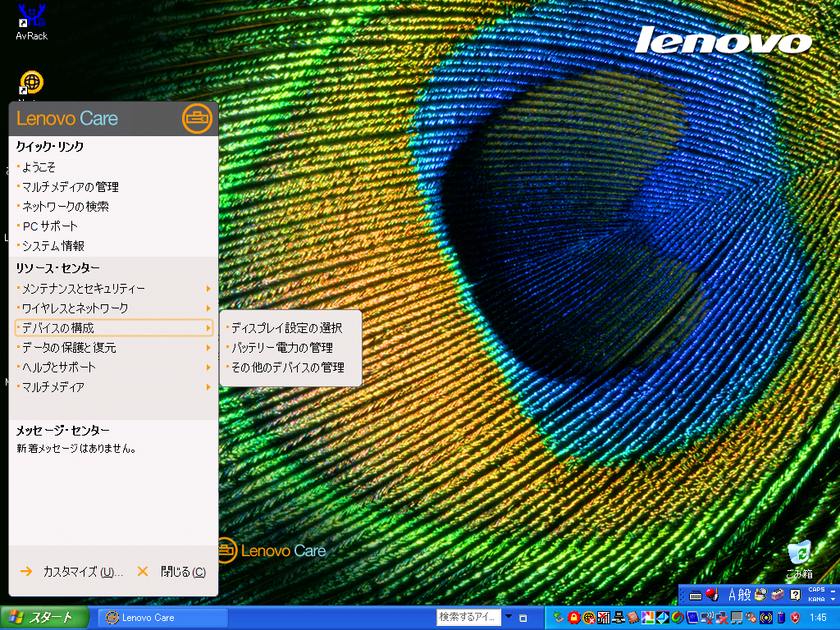
Task: Click the IME help question mark icon
Action: tap(795, 595)
